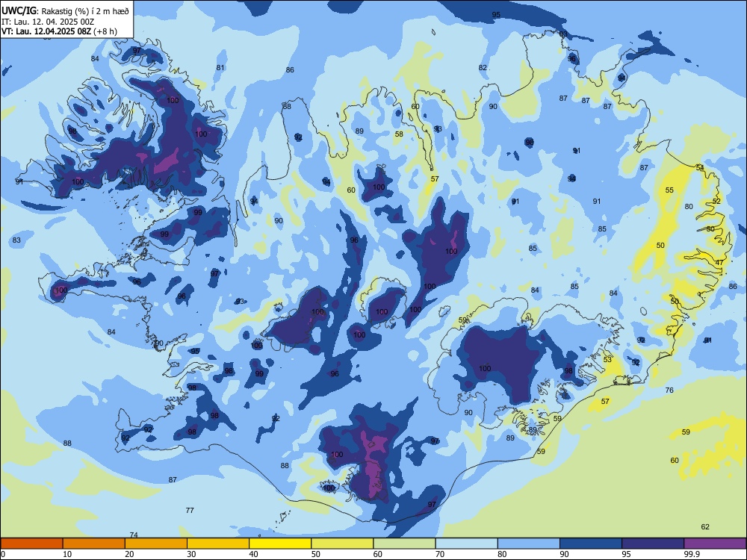Viewport: 747px width, 560px height.
Task: Select the purple legend swatch above 99.9
Action: coord(715,544)
